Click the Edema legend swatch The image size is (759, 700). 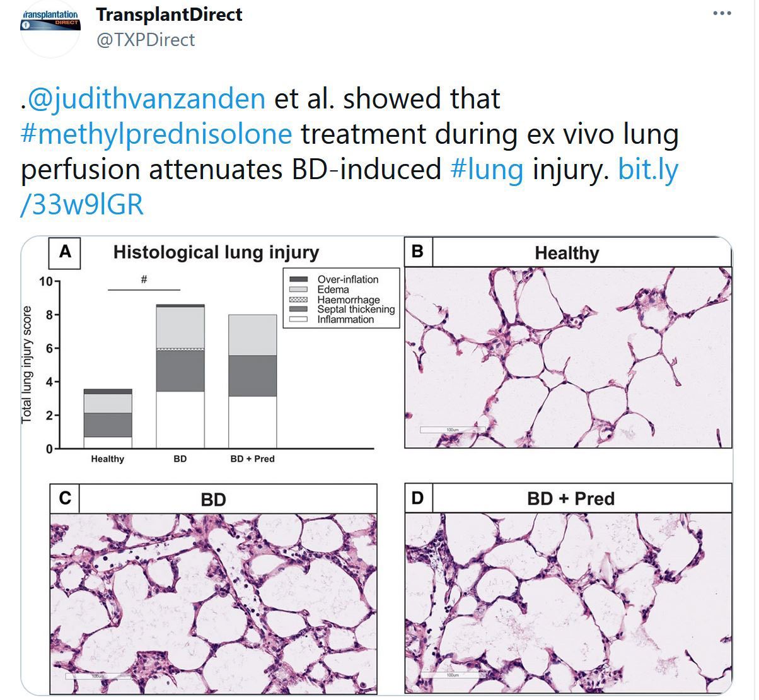298,289
